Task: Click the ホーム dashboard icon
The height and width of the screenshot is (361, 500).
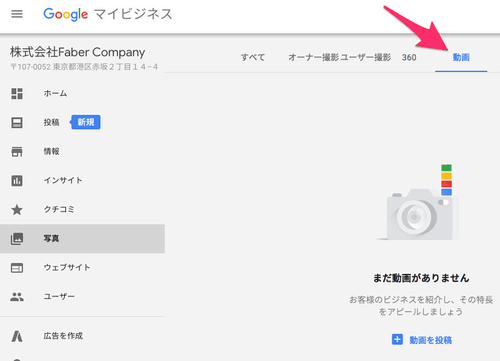Action: tap(17, 94)
